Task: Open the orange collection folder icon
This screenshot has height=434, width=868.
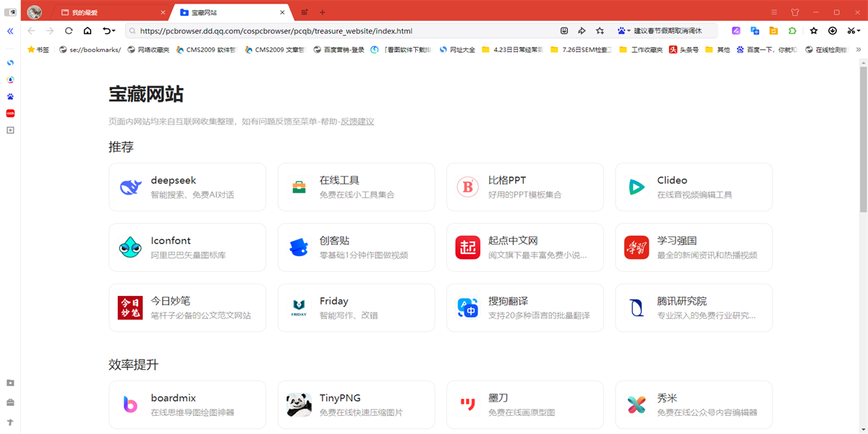Action: click(x=773, y=31)
